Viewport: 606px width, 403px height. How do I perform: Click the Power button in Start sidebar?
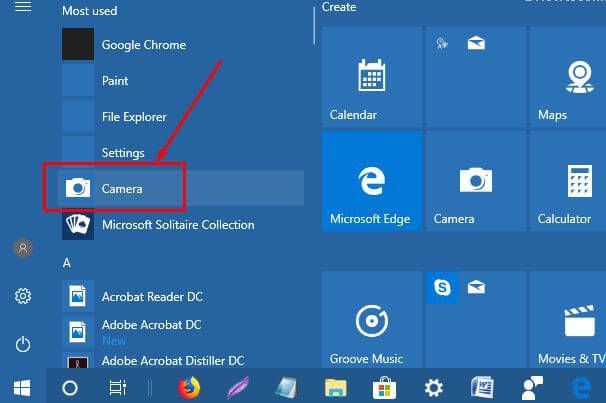pyautogui.click(x=23, y=344)
